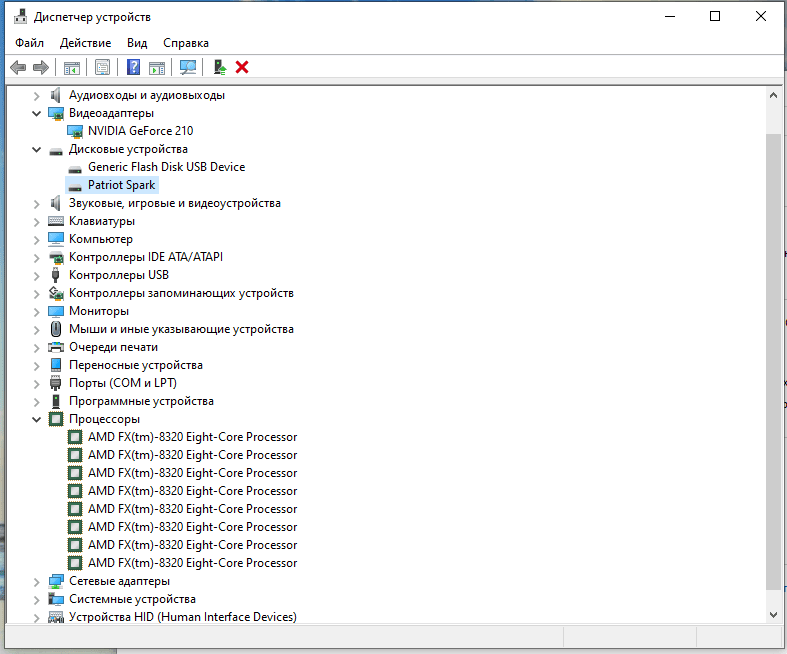Select Контроллеры IDE ATA/ATAPI label
The width and height of the screenshot is (787, 654).
(x=146, y=257)
